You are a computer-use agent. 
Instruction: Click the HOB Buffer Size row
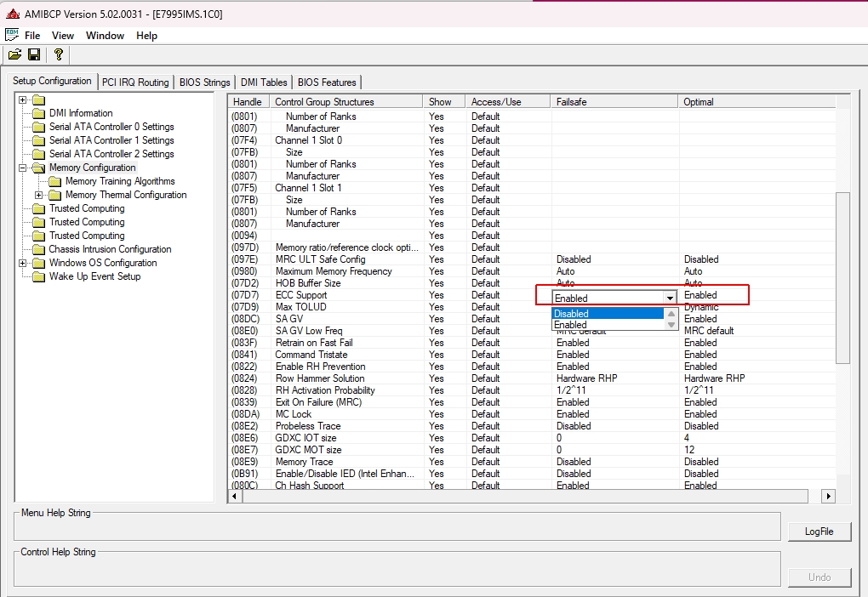[531, 283]
